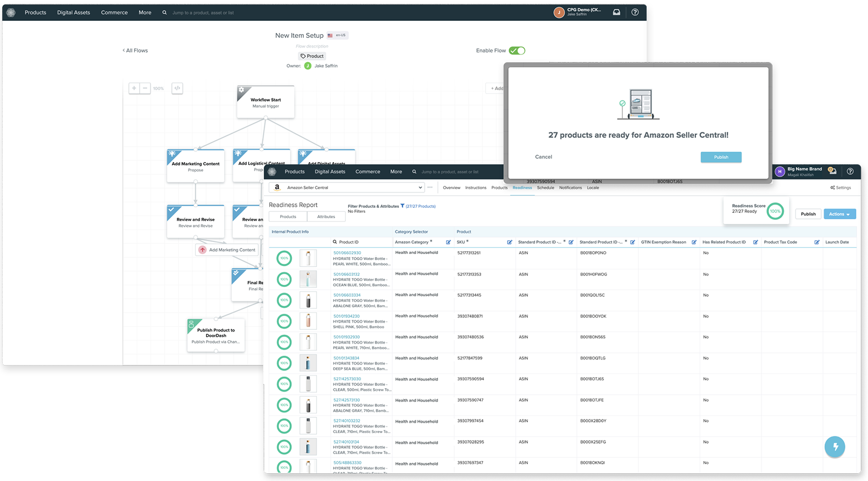Open the Amazon Seller Central channel dropdown

pyautogui.click(x=347, y=187)
